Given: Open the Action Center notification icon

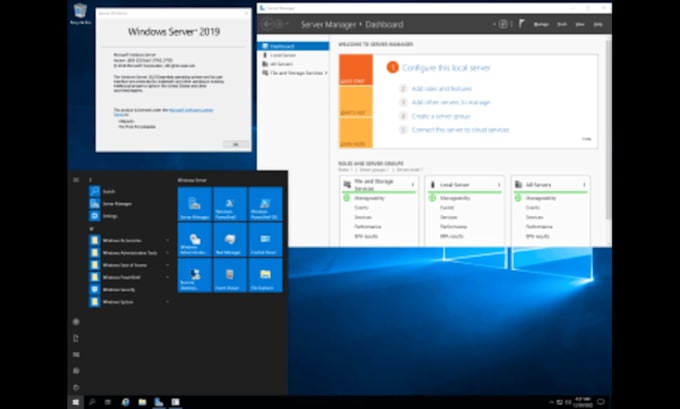Looking at the screenshot, I should pos(601,402).
